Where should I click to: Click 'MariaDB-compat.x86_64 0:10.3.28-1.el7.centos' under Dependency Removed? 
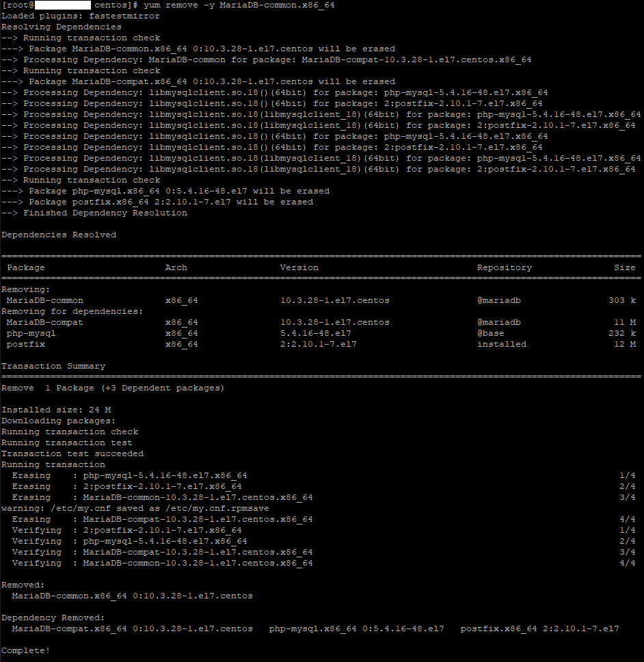[132, 629]
